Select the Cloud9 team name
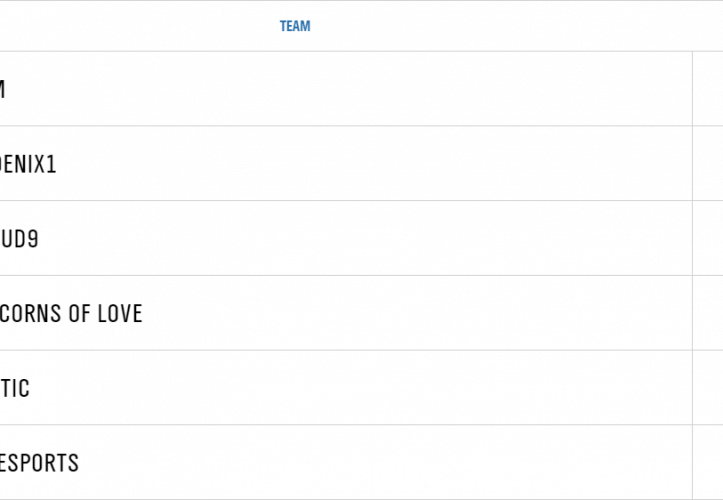The width and height of the screenshot is (723, 500). point(19,239)
